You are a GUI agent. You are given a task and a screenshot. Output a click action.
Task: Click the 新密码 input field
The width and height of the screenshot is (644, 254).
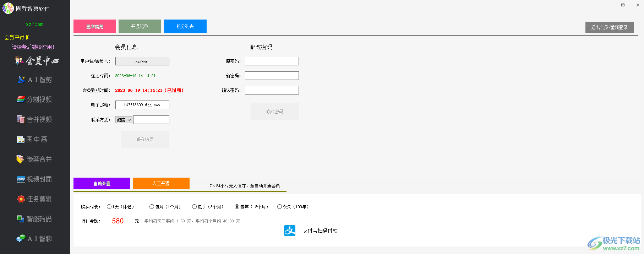tap(272, 76)
